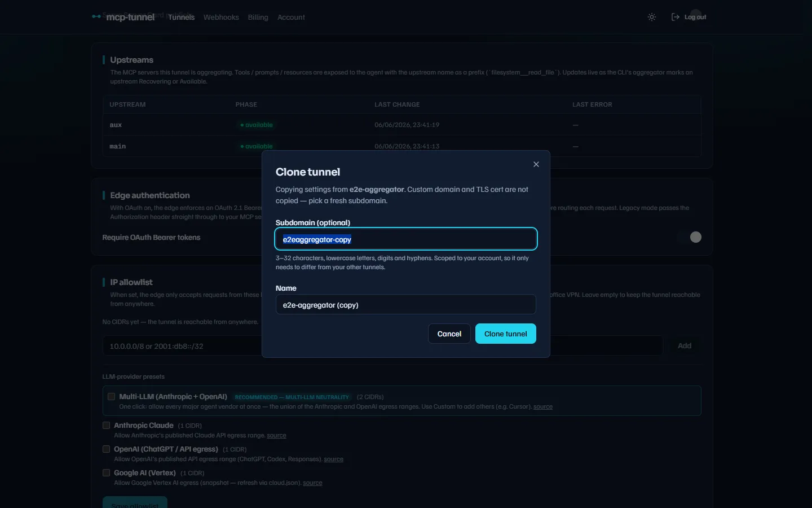Image resolution: width=812 pixels, height=508 pixels.
Task: Open the Billing tab
Action: click(258, 17)
